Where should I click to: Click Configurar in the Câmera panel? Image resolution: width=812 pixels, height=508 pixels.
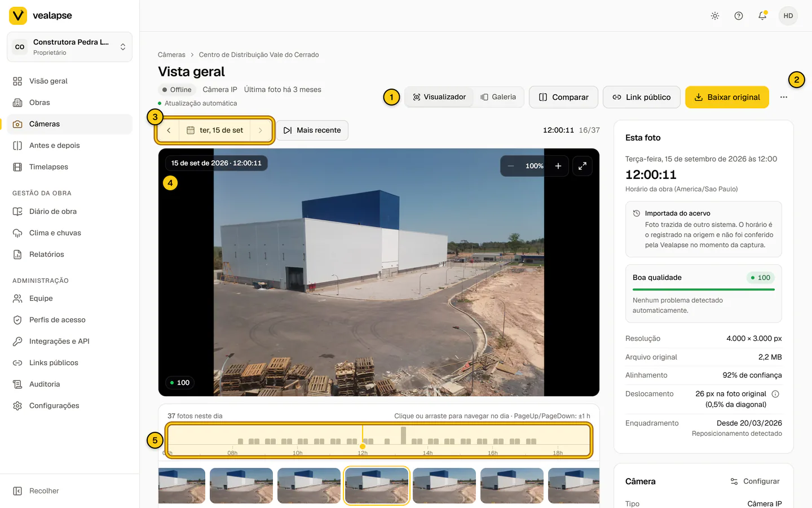[754, 481]
